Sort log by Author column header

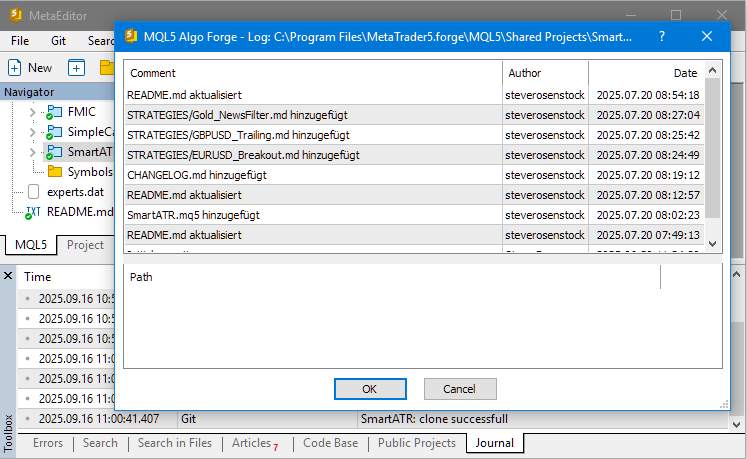545,73
